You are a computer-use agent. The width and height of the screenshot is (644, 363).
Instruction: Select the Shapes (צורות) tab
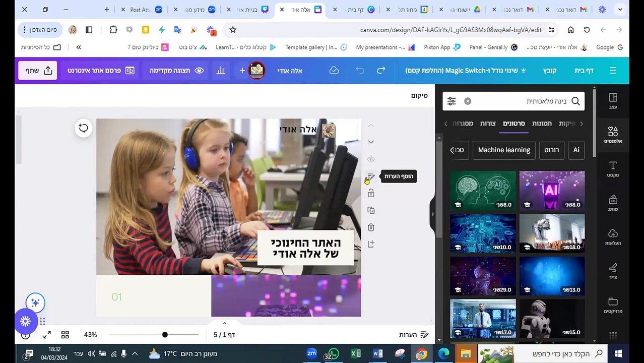(x=488, y=124)
